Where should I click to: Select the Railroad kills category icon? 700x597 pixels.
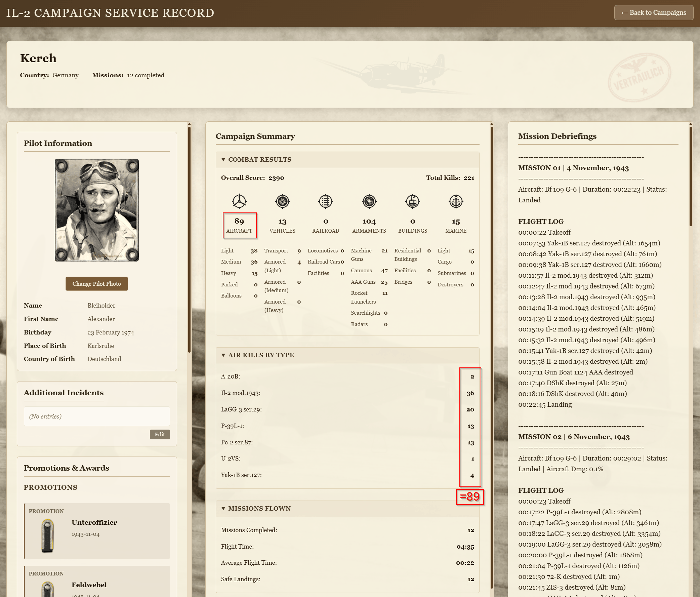(325, 201)
